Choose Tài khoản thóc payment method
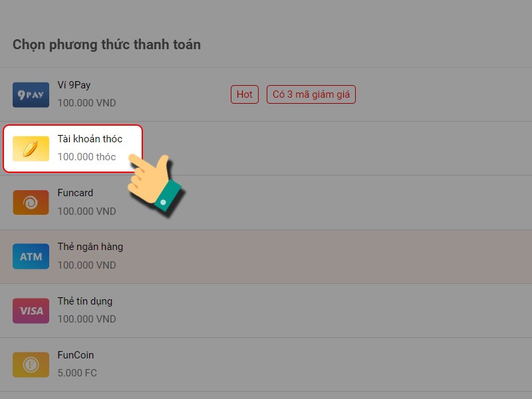The image size is (532, 399). [x=90, y=139]
